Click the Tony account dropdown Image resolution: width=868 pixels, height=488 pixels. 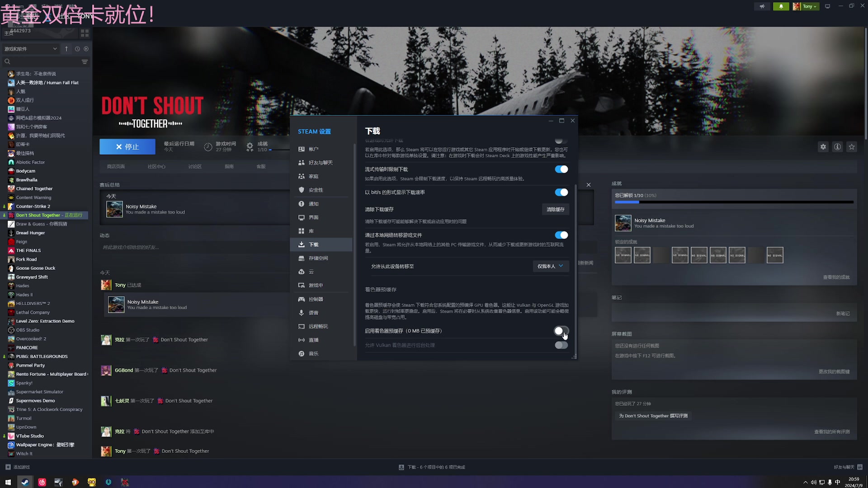point(806,6)
